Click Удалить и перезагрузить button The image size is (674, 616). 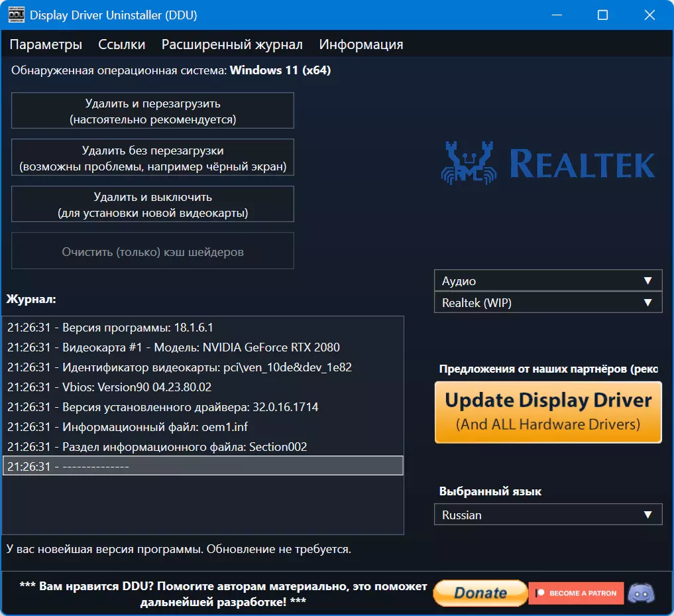[x=152, y=111]
